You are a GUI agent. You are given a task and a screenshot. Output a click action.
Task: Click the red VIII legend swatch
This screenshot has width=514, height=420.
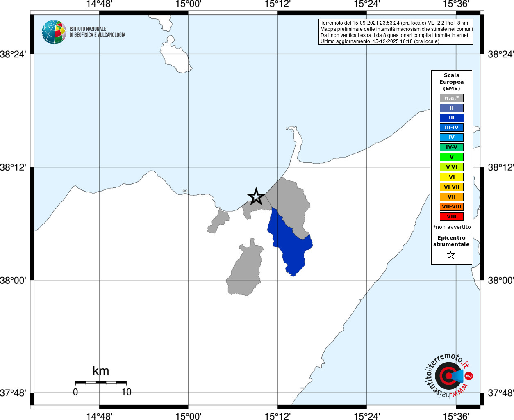452,217
